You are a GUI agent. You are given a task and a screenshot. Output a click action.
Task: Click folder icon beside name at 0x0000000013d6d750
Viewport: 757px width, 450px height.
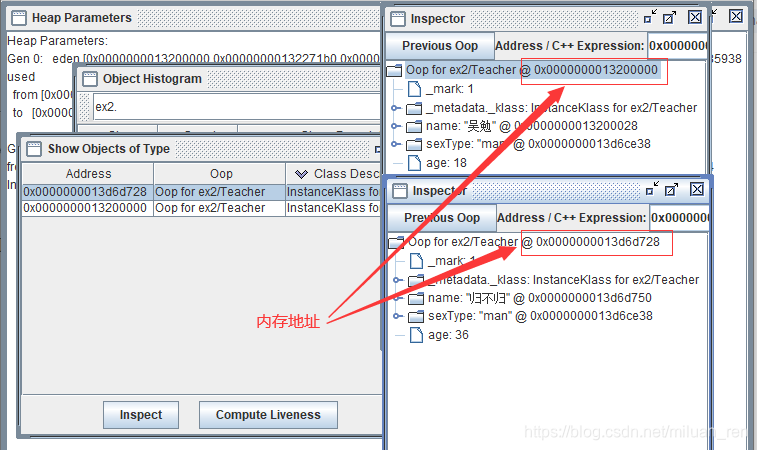416,298
